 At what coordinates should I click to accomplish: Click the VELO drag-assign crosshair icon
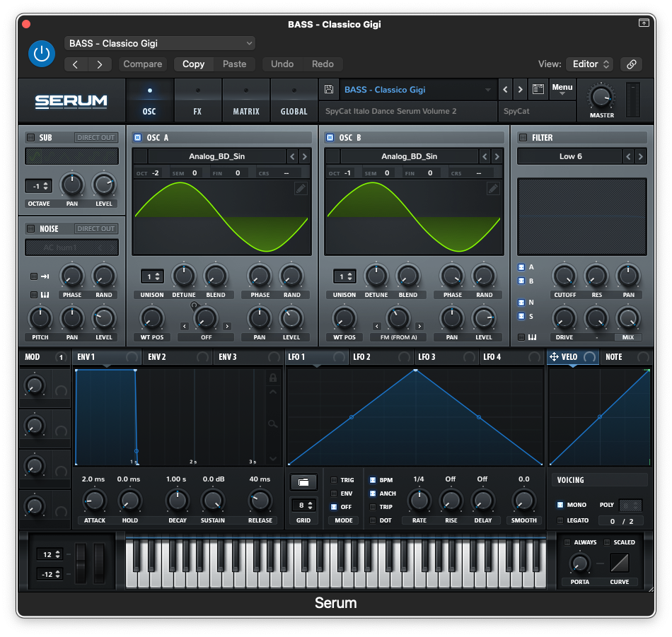(554, 357)
